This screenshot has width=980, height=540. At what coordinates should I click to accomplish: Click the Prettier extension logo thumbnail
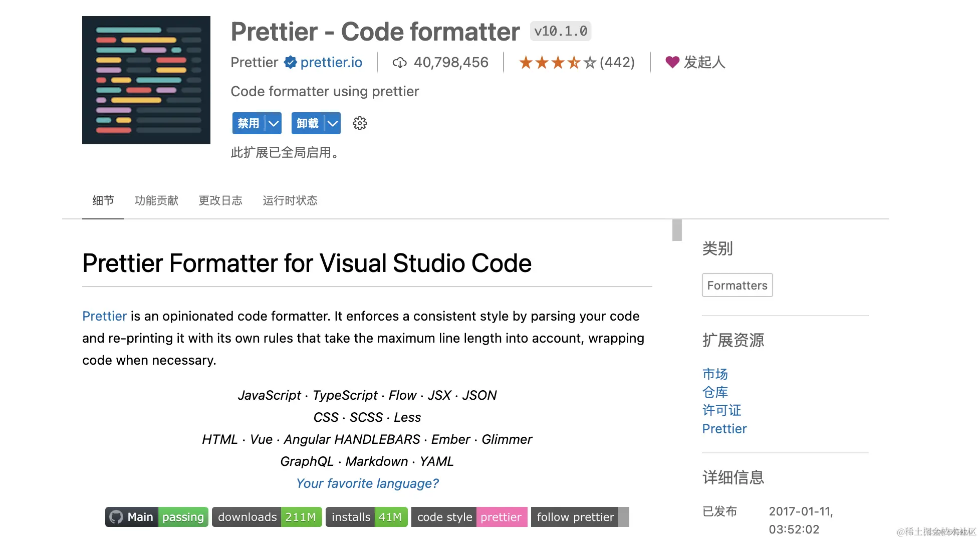tap(146, 80)
